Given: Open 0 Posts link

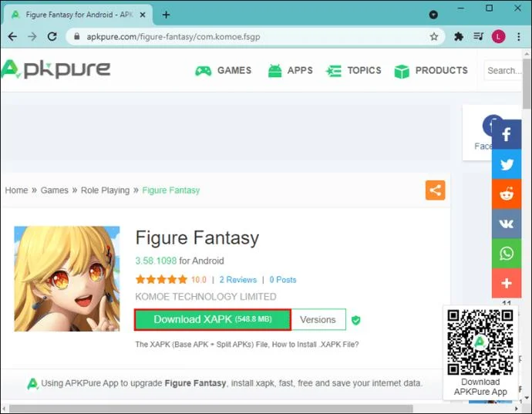Looking at the screenshot, I should [x=283, y=280].
